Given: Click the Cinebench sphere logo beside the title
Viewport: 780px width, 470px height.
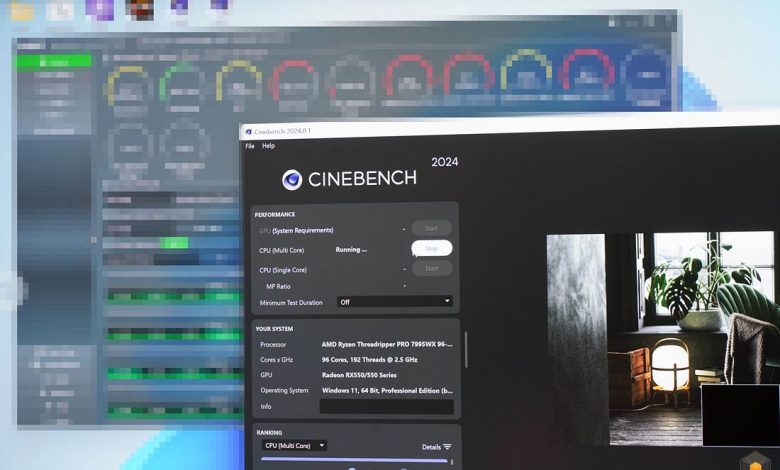Looking at the screenshot, I should (x=292, y=180).
